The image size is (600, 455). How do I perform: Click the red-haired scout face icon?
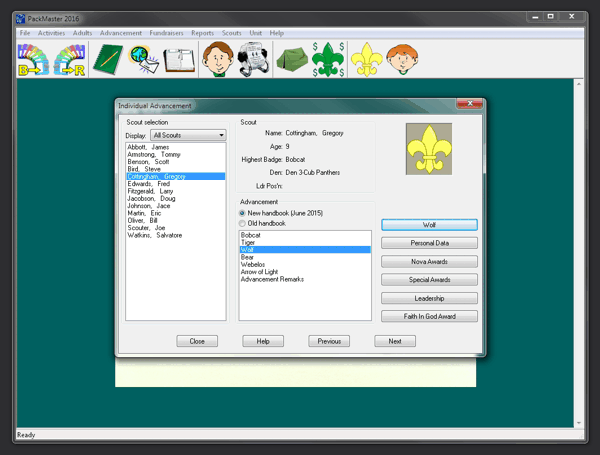402,59
